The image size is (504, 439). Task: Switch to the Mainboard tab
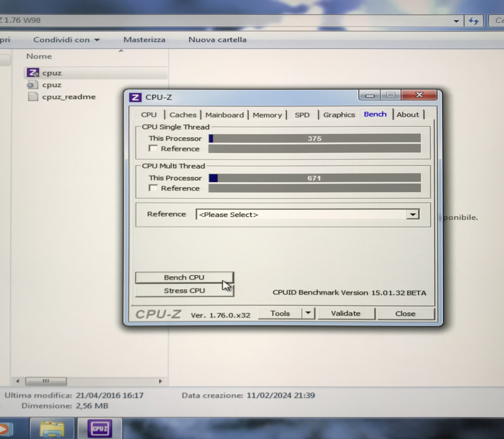click(224, 115)
